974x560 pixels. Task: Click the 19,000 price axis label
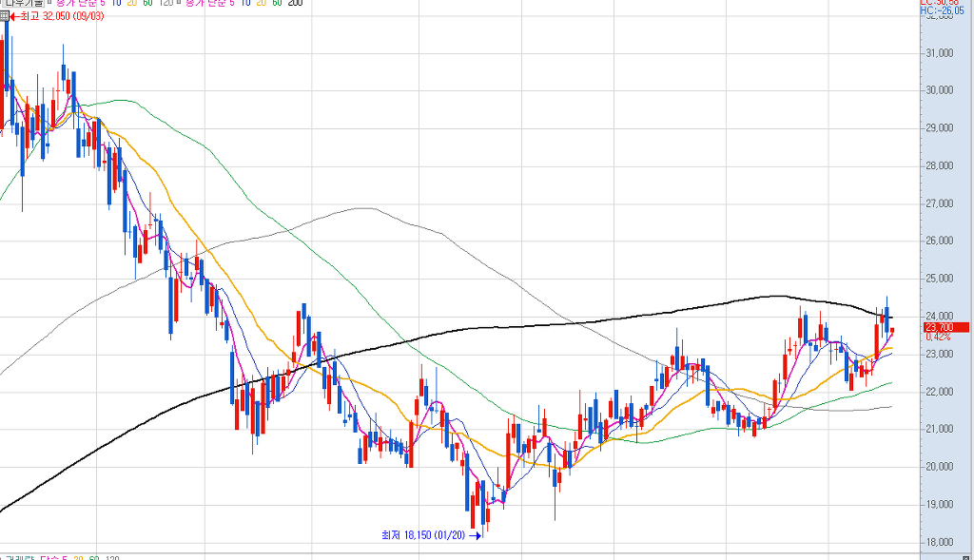[x=939, y=505]
